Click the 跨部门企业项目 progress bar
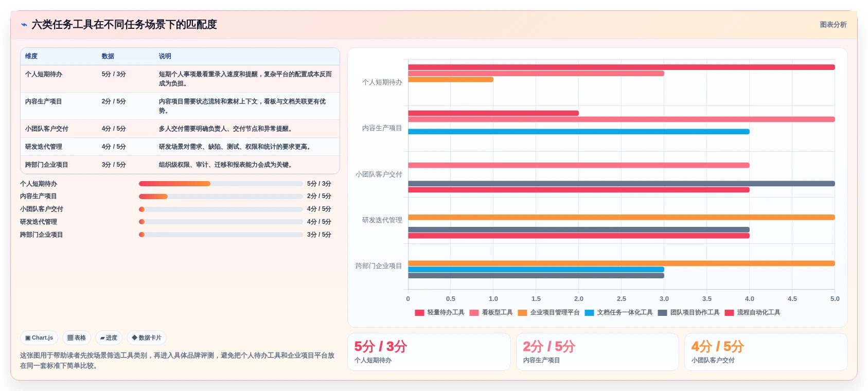This screenshot has width=868, height=391. point(221,235)
